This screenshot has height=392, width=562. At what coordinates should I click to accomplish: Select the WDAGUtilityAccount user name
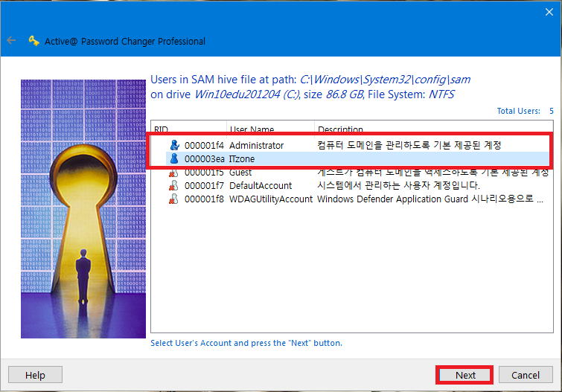(271, 199)
